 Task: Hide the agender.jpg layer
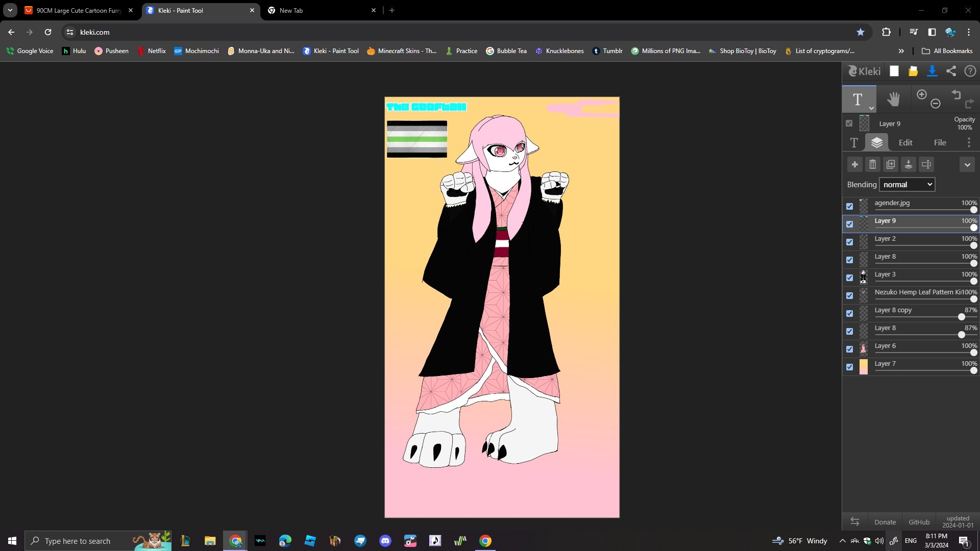849,206
